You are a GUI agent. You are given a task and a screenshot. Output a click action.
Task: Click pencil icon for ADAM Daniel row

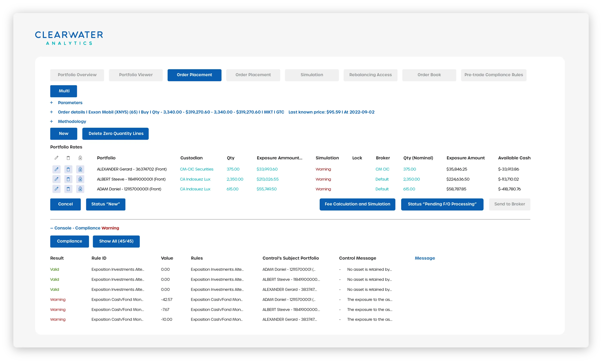[56, 189]
